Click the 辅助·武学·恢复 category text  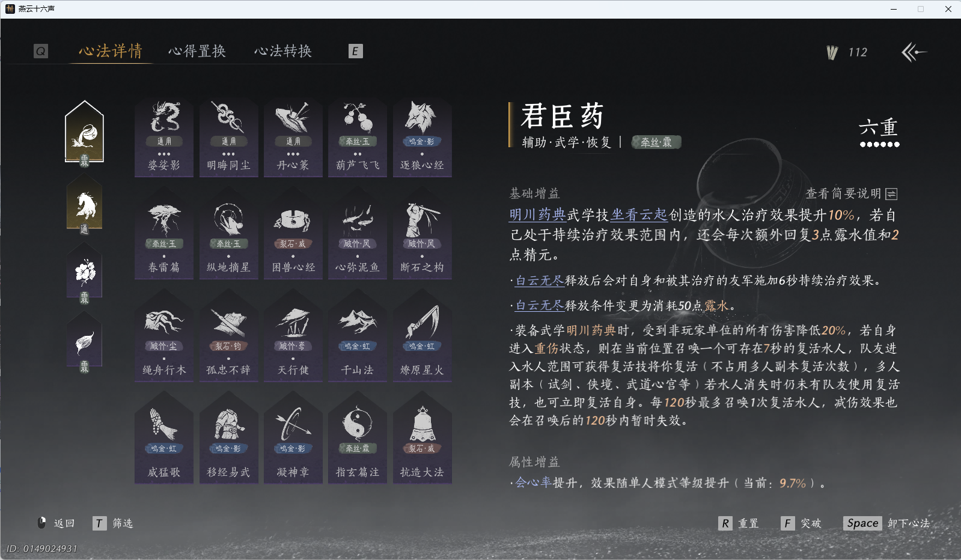(566, 142)
